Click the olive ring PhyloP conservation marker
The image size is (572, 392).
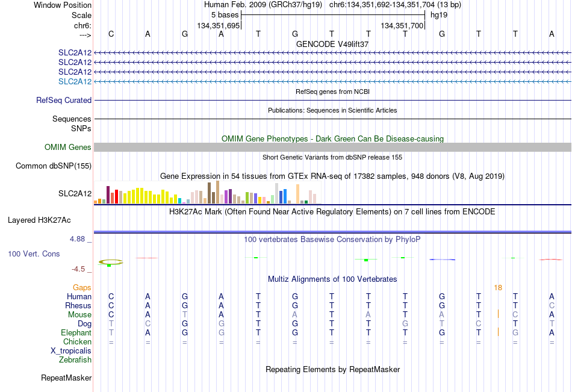[x=111, y=262]
